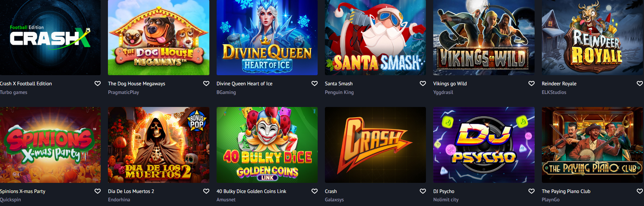Toggle heart for 40 Bulky Dice Golden Coins Link
Viewport: 644px width, 206px height.
point(314,191)
